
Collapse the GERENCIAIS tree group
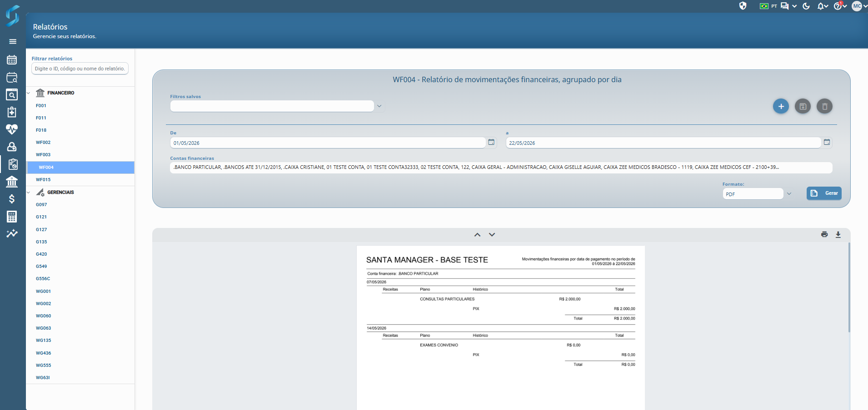29,193
